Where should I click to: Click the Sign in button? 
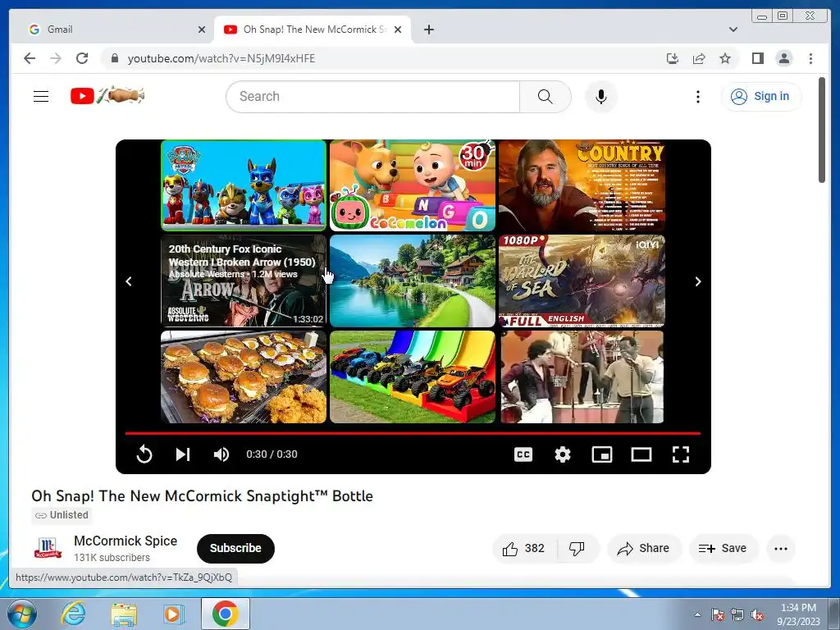[760, 97]
